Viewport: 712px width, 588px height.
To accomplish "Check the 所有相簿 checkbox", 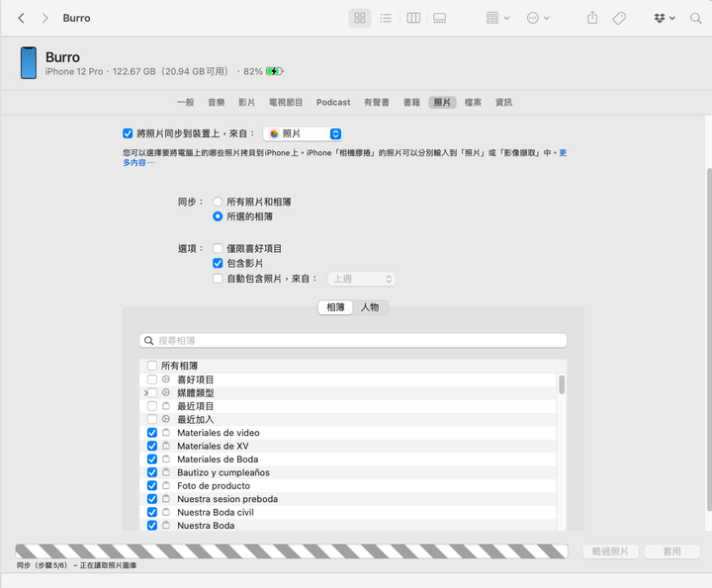I will [151, 366].
